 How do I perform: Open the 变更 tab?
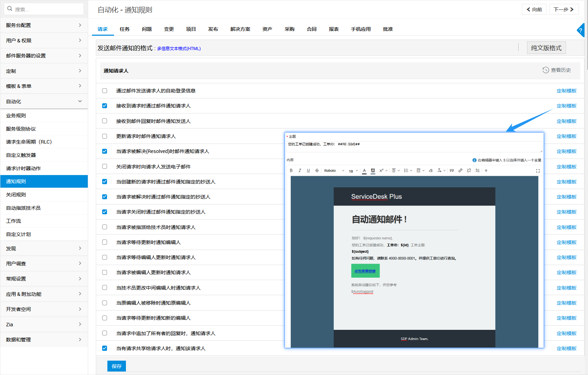point(169,29)
